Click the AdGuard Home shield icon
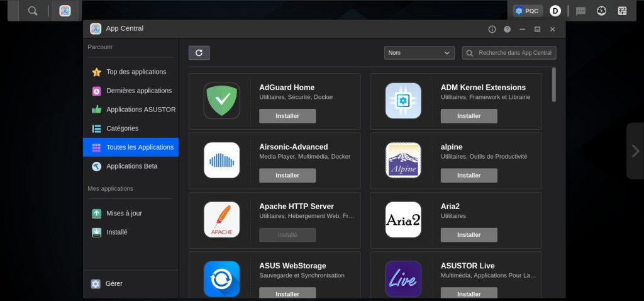 click(x=222, y=101)
